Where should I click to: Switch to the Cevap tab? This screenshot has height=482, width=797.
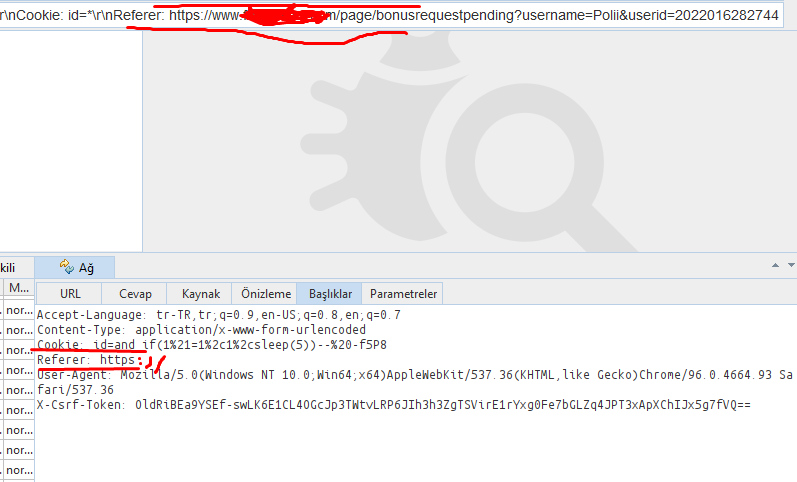tap(135, 294)
